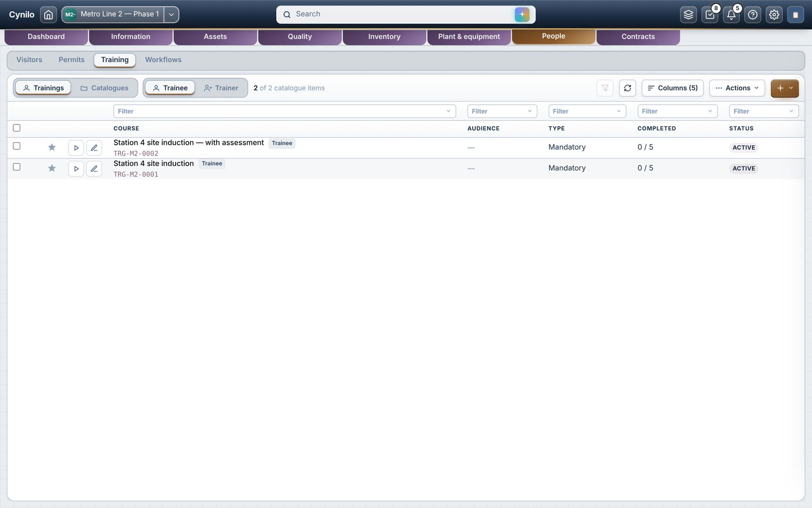812x508 pixels.
Task: Click the brown add (+) button
Action: [785, 88]
